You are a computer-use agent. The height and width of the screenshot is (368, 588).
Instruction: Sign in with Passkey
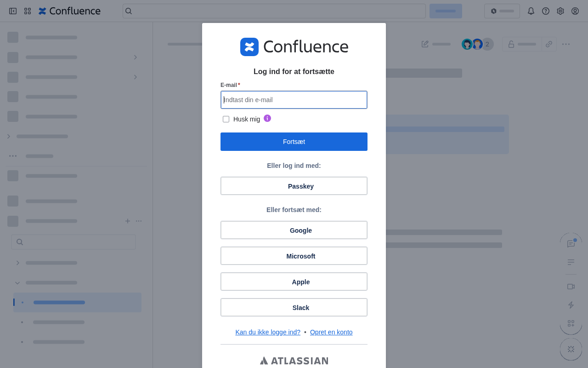(294, 186)
